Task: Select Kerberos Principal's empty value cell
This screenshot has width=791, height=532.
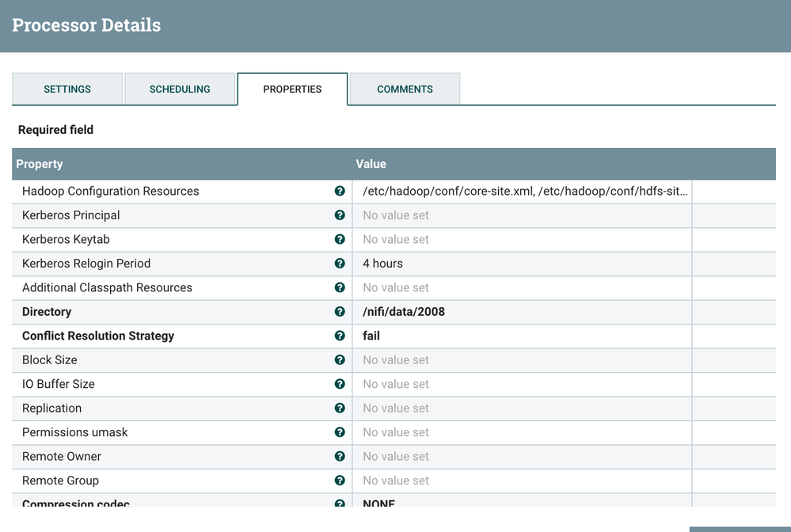Action: click(522, 215)
